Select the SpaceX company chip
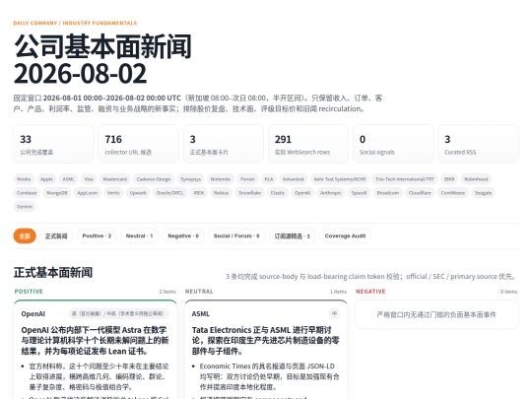Viewport: 532px width, 399px height. (360, 193)
